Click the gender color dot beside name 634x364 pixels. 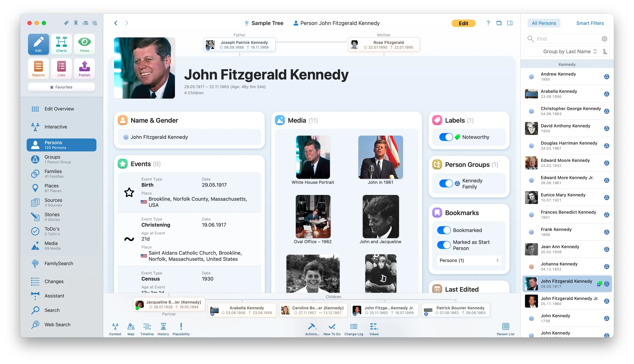[126, 137]
